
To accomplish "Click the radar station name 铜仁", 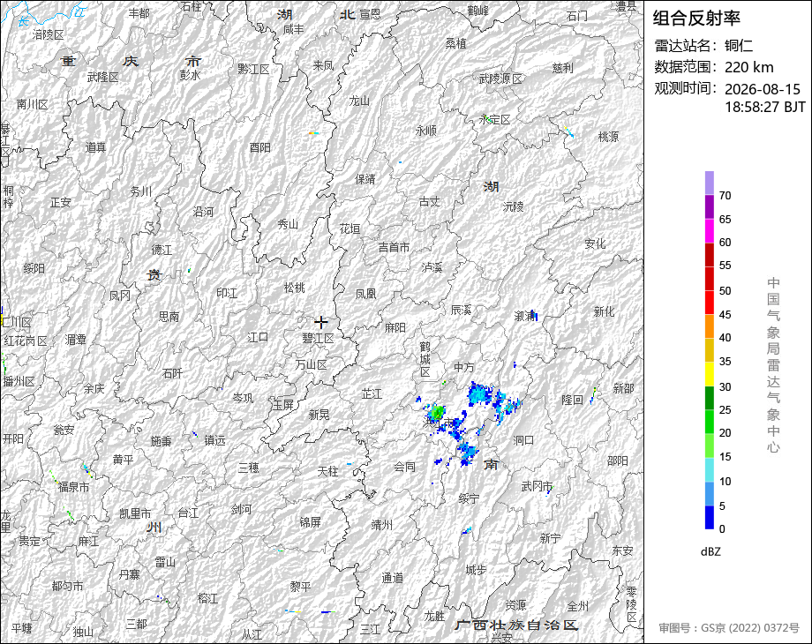I will click(x=739, y=46).
